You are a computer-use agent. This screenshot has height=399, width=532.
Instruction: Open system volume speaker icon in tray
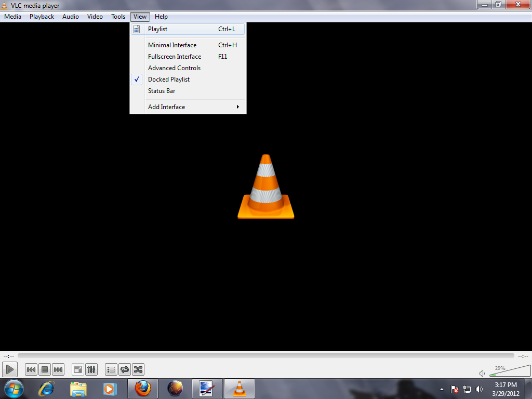tap(479, 389)
